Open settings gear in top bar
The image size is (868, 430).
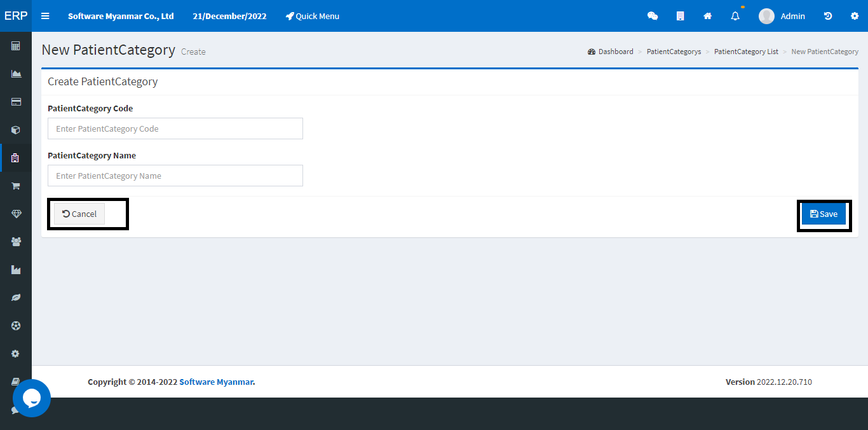pyautogui.click(x=855, y=16)
